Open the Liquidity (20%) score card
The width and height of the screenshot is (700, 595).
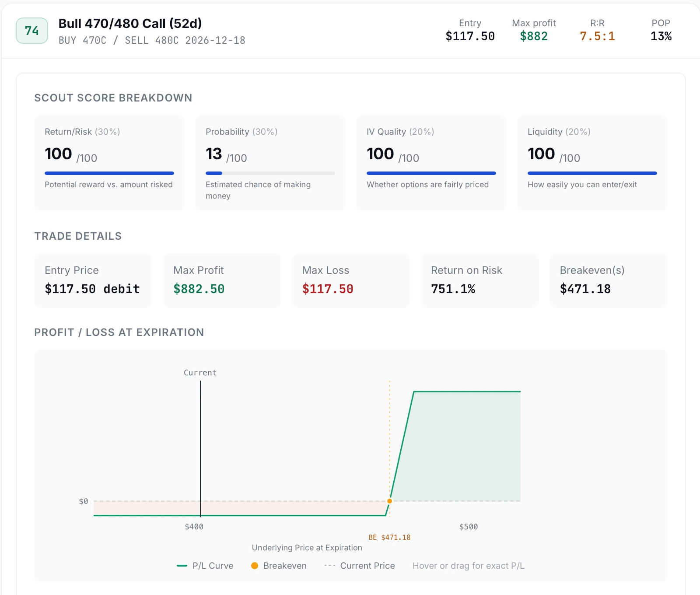coord(592,163)
